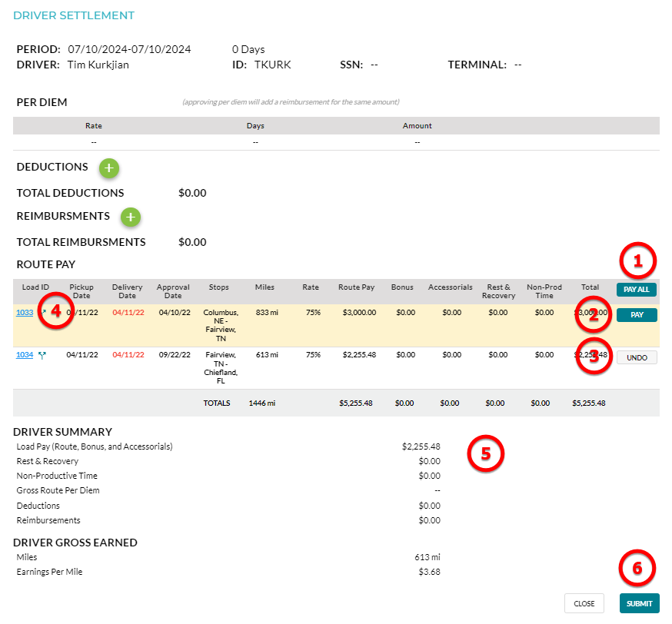
Task: Click the Route Pay column header
Action: pyautogui.click(x=357, y=287)
